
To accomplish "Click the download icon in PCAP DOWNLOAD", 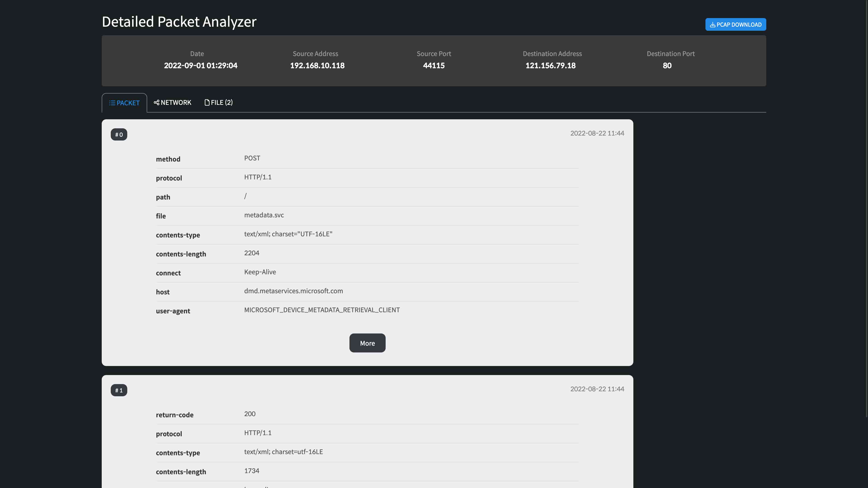I will [712, 25].
